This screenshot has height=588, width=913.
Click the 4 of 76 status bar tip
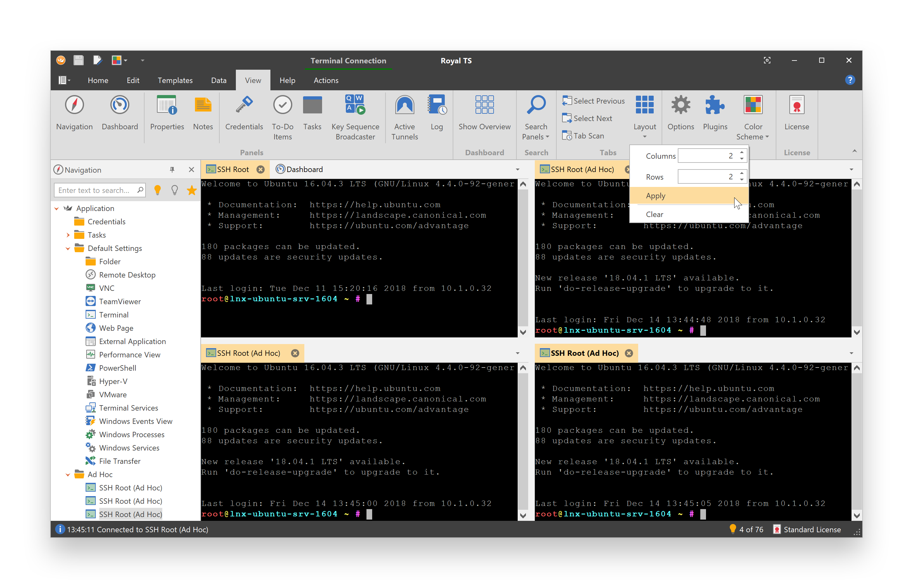[746, 530]
